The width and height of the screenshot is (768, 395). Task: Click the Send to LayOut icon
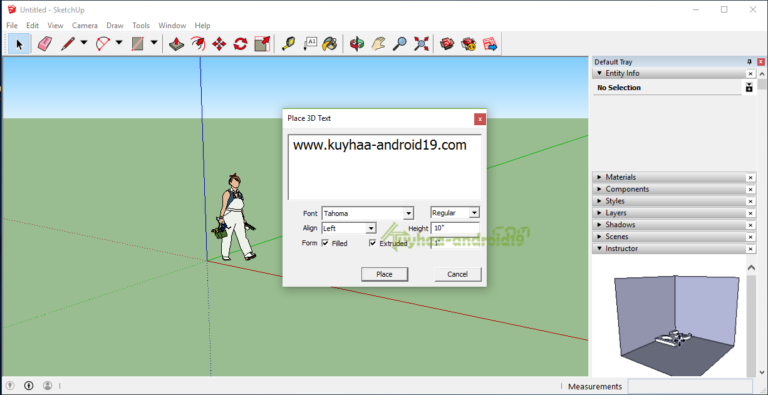click(490, 44)
